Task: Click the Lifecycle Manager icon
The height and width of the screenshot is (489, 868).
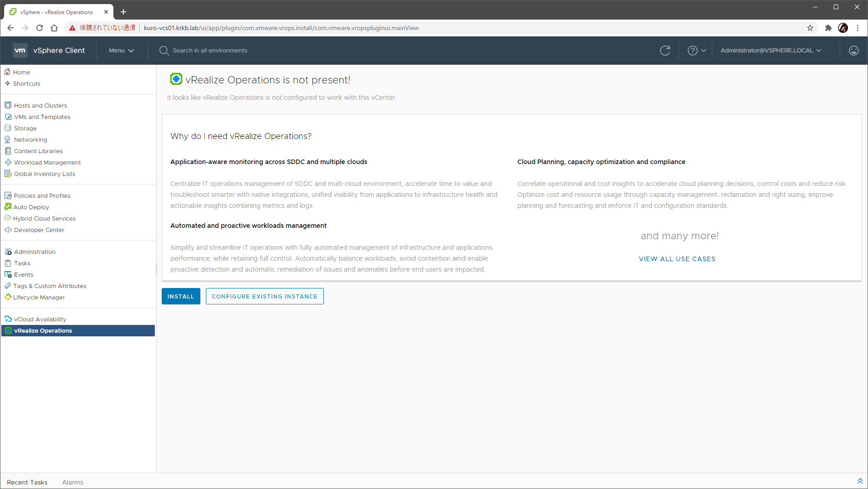Action: 8,297
